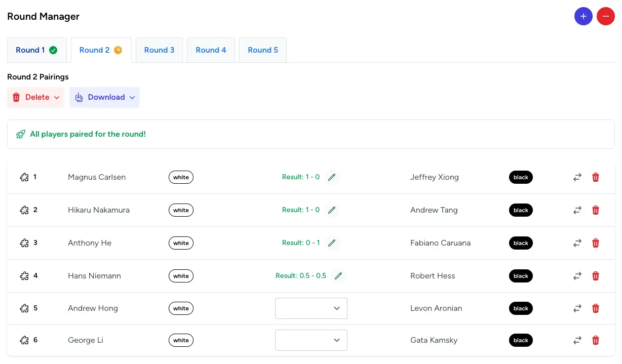Expand the Delete options menu
Screen dimensions: 622x364
coord(35,97)
